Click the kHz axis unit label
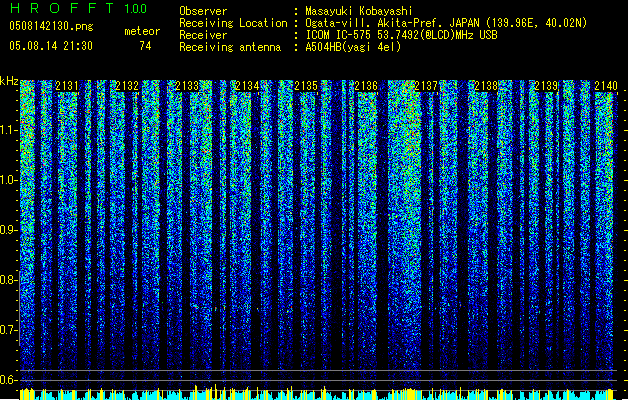The width and height of the screenshot is (629, 400). click(x=9, y=81)
